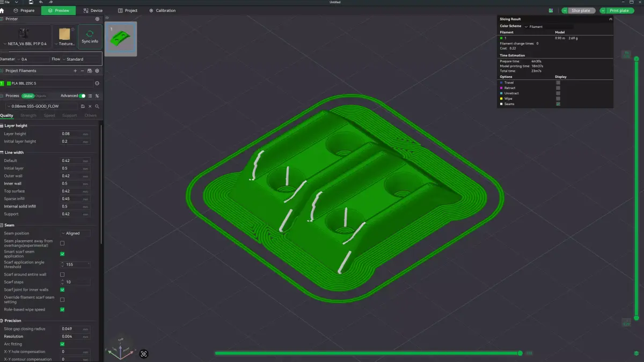Switch to Device tab
Screen dimensions: 644x362
pyautogui.click(x=93, y=10)
